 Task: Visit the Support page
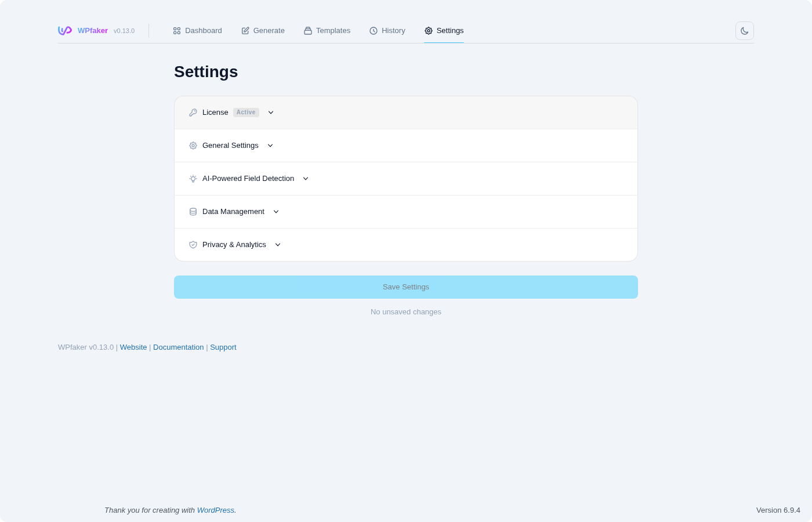coord(223,347)
